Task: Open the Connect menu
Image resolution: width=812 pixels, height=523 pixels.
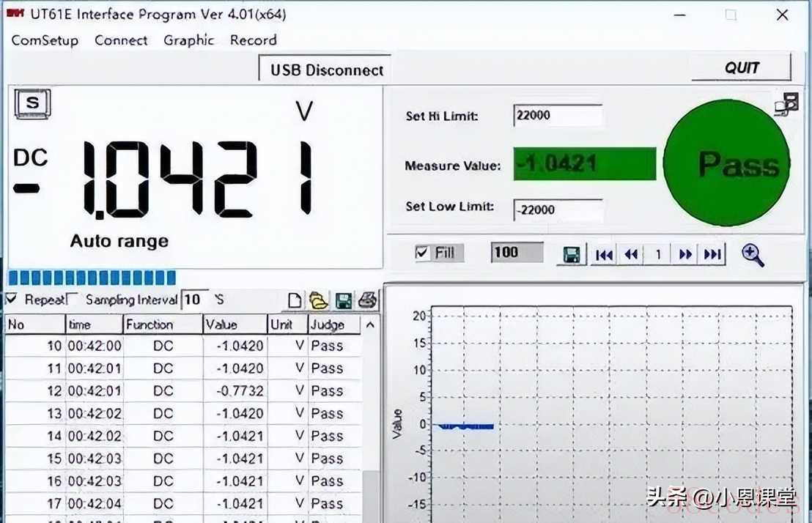Action: point(121,40)
